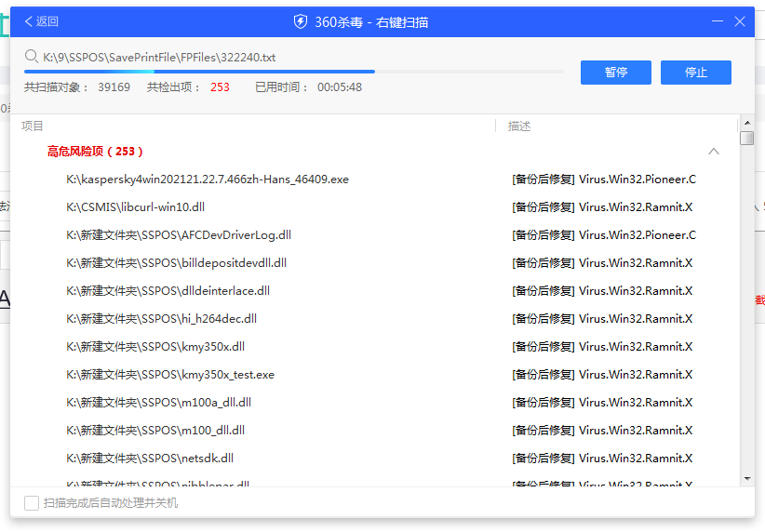Click the magnifier icon beside scan path
The width and height of the screenshot is (765, 532).
click(x=32, y=57)
